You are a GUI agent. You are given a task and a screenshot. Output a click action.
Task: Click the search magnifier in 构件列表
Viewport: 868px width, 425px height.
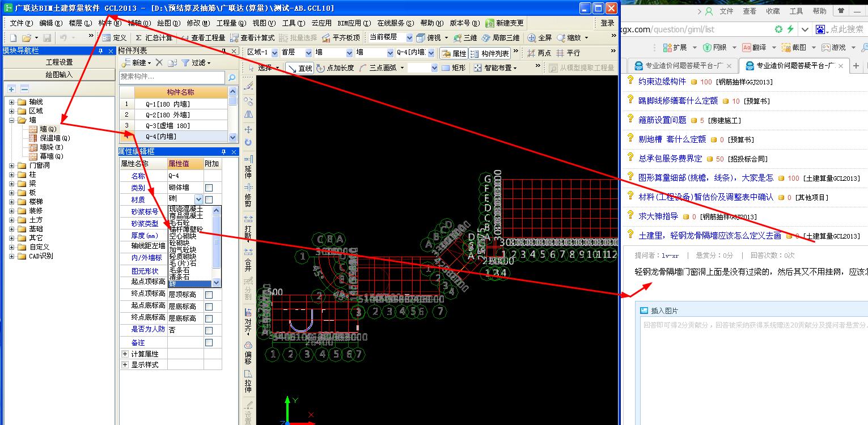(231, 77)
